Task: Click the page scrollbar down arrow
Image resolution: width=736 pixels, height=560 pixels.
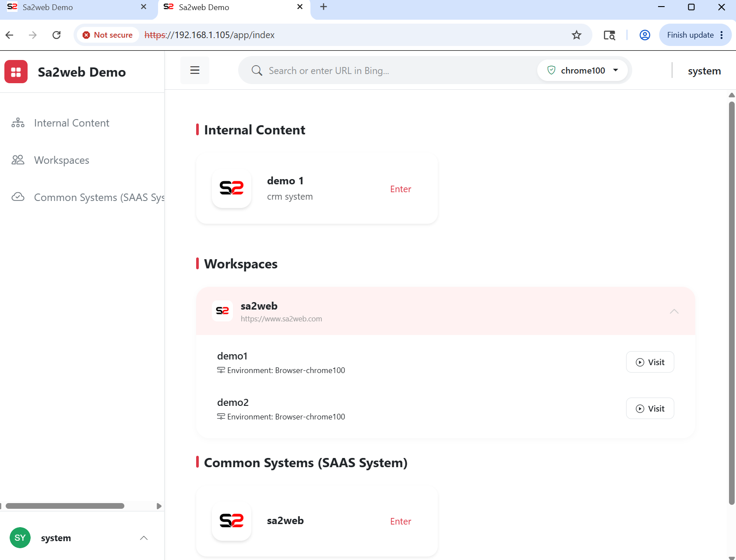Action: tap(732, 557)
